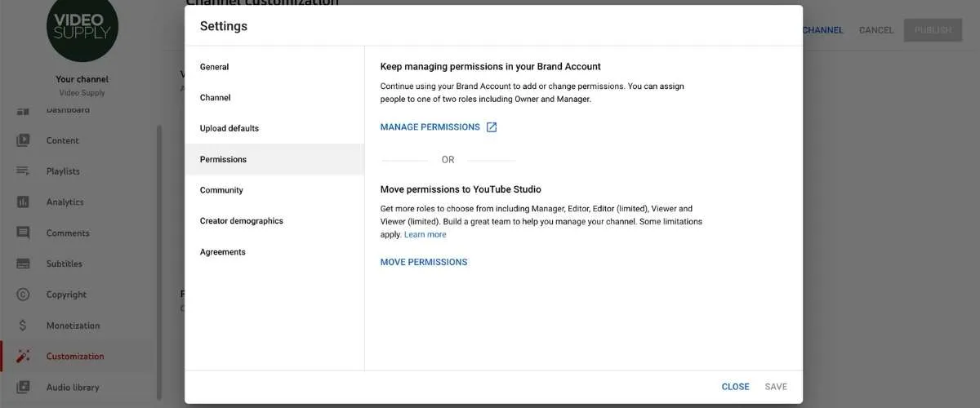Click 'Keep managing permissions in your Brand Account' heading
980x408 pixels.
[x=491, y=67]
